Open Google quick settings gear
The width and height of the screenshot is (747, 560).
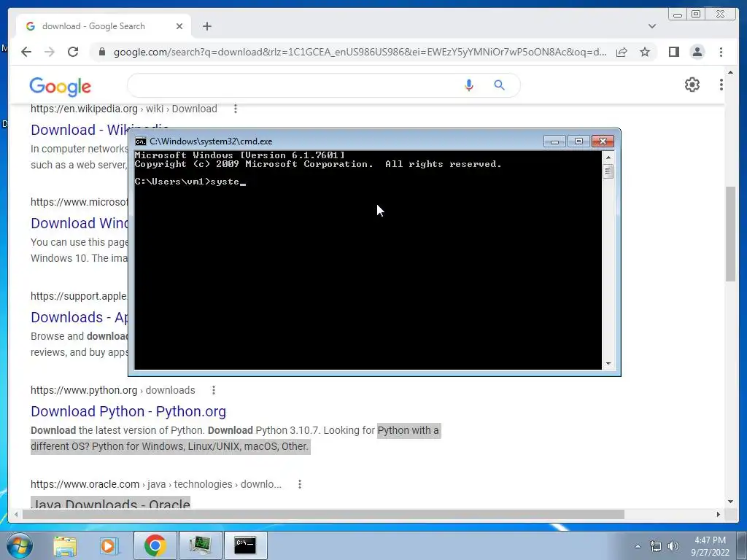(x=692, y=85)
